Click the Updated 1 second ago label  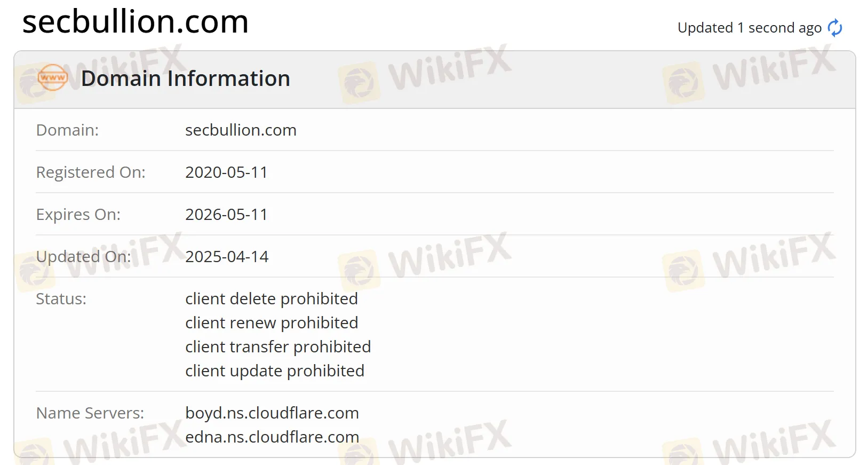pos(749,27)
